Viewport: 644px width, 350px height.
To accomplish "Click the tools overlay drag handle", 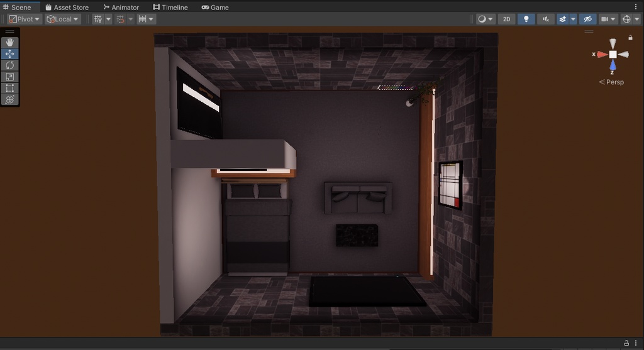I will [x=10, y=31].
